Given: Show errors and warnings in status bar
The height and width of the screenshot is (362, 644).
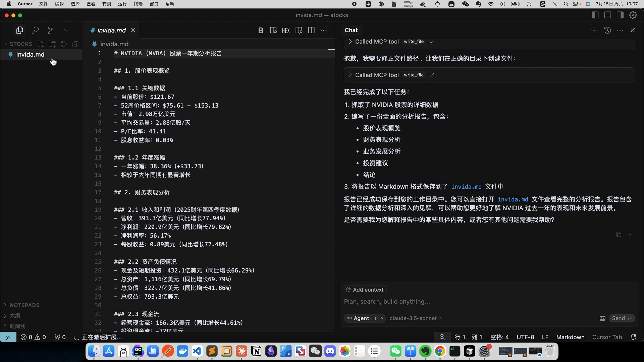Looking at the screenshot, I should (33, 337).
